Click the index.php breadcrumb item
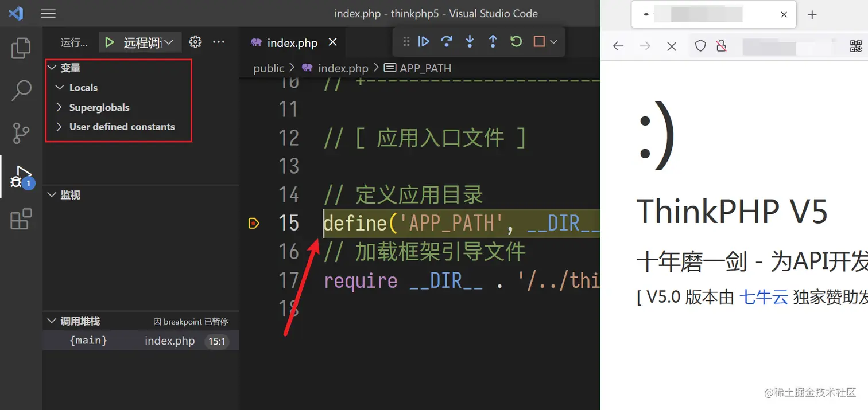This screenshot has height=410, width=868. (343, 68)
